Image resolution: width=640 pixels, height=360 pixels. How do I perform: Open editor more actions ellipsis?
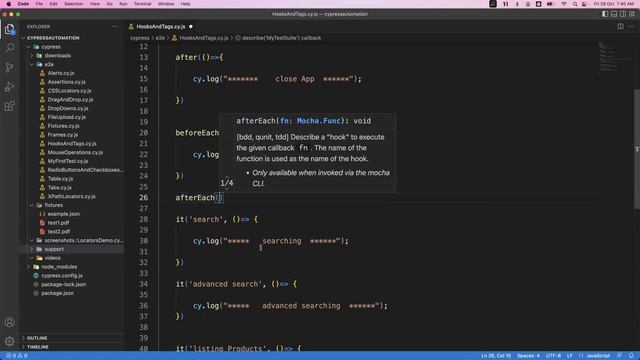coord(631,27)
